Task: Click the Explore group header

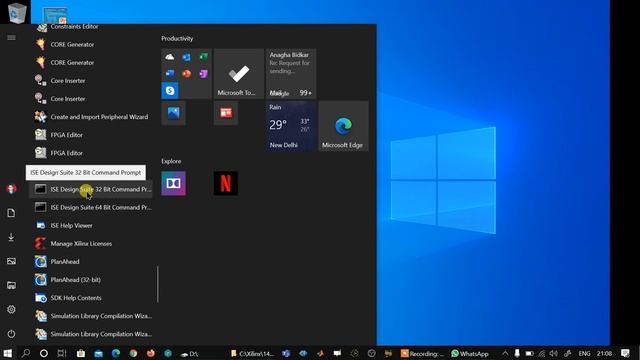Action: (x=171, y=161)
